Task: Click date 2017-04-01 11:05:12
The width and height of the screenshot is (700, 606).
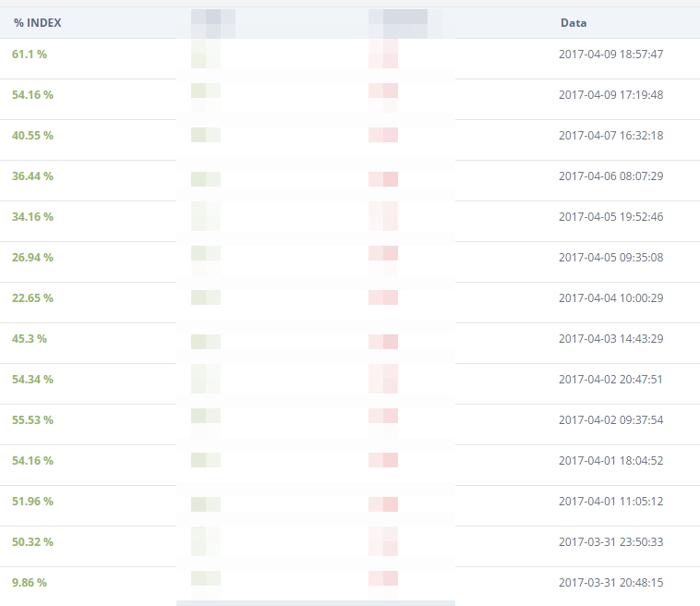Action: click(x=611, y=501)
